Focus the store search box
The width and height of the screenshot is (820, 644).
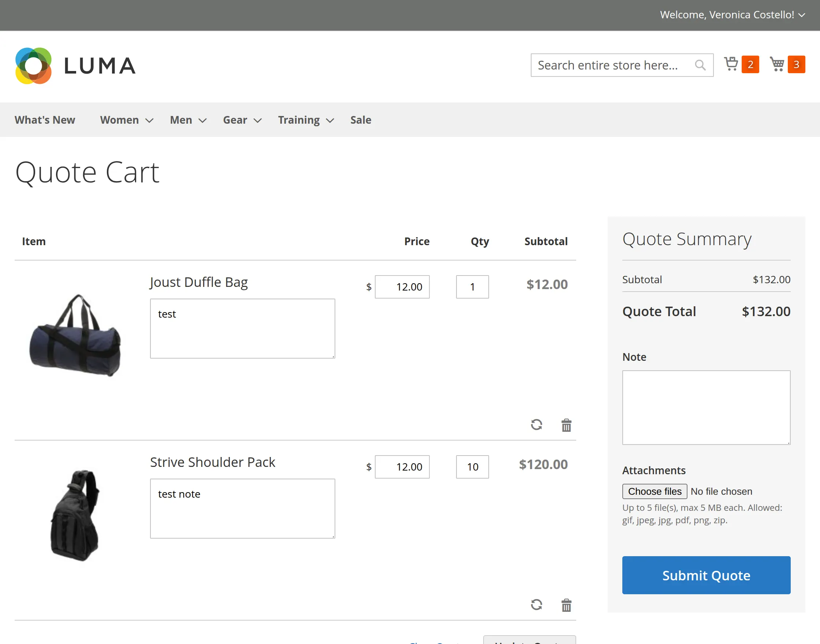click(622, 65)
